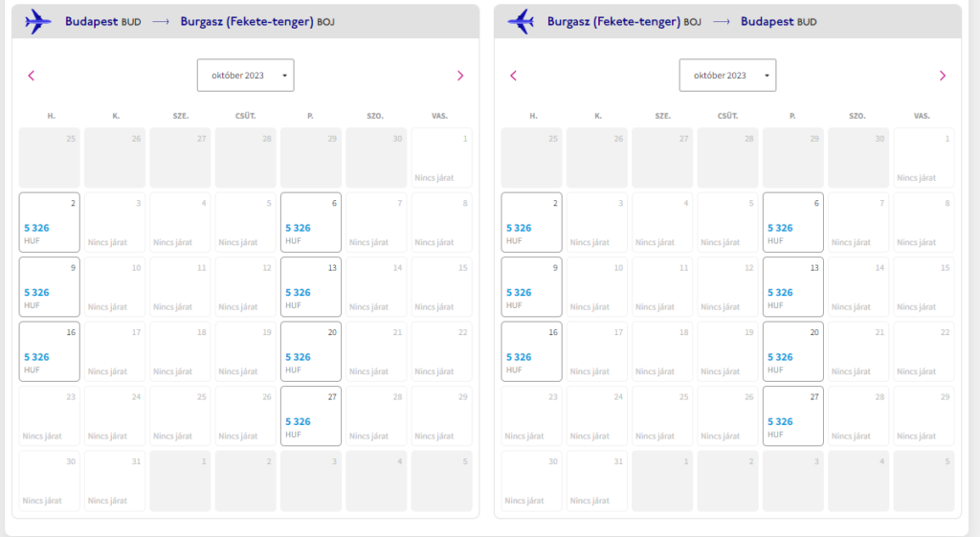Go to previous month in return calendar

click(514, 76)
